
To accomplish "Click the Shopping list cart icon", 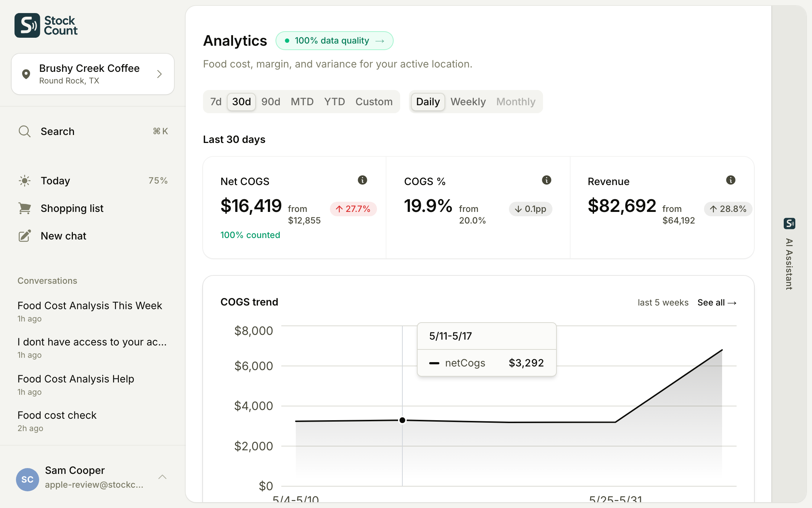I will pyautogui.click(x=25, y=208).
